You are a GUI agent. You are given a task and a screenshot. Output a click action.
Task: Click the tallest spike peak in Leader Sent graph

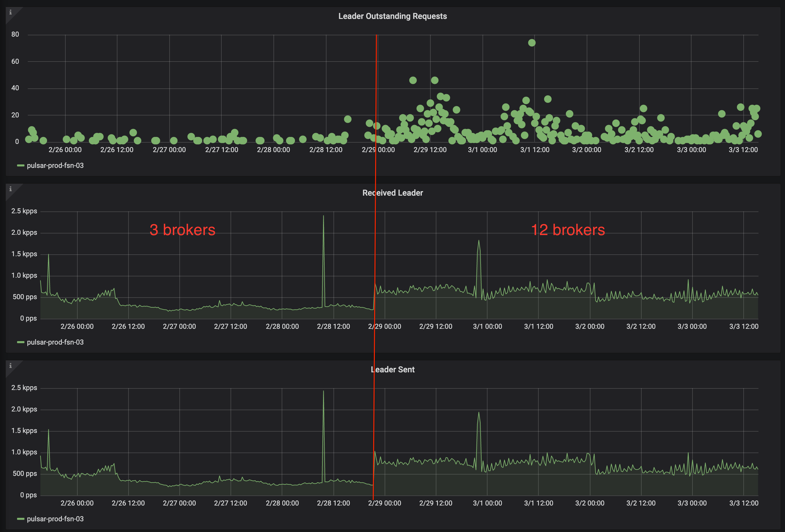click(x=323, y=392)
